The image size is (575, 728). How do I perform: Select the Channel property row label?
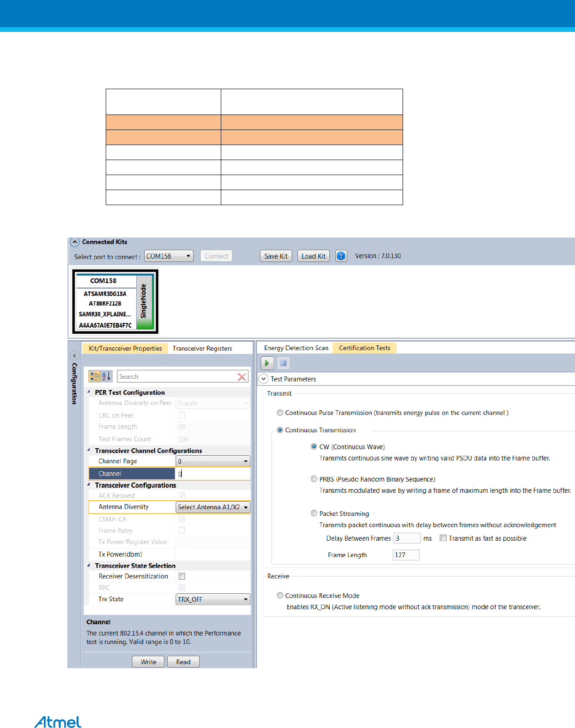[132, 474]
